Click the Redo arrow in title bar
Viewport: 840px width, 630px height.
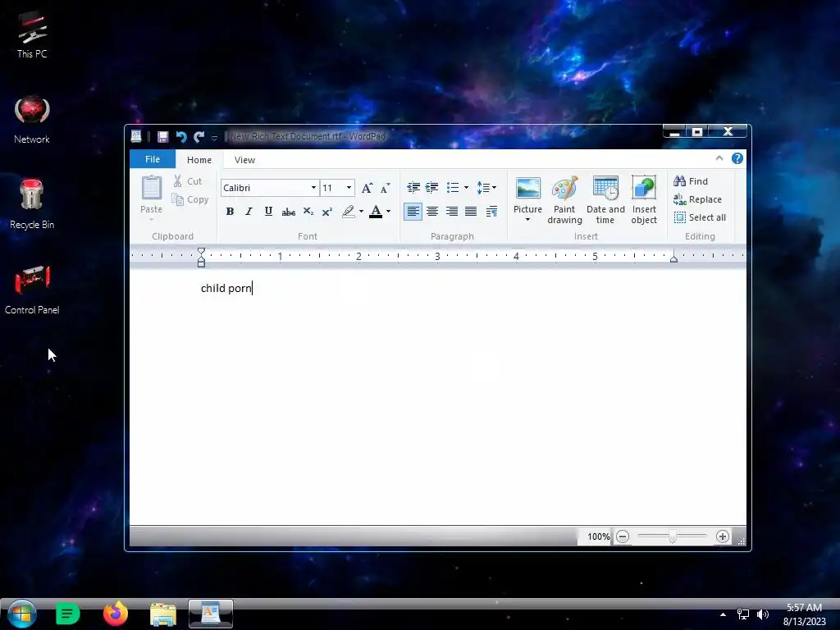[199, 137]
